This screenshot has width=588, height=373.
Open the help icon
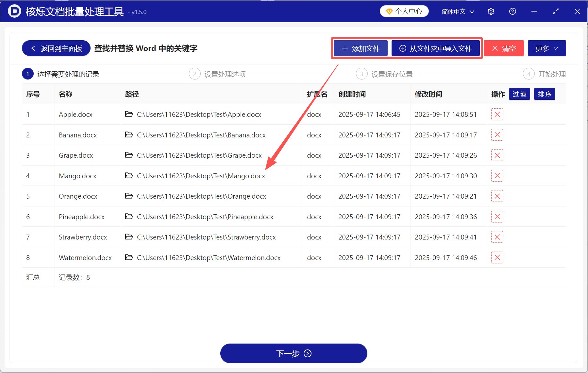pyautogui.click(x=512, y=11)
